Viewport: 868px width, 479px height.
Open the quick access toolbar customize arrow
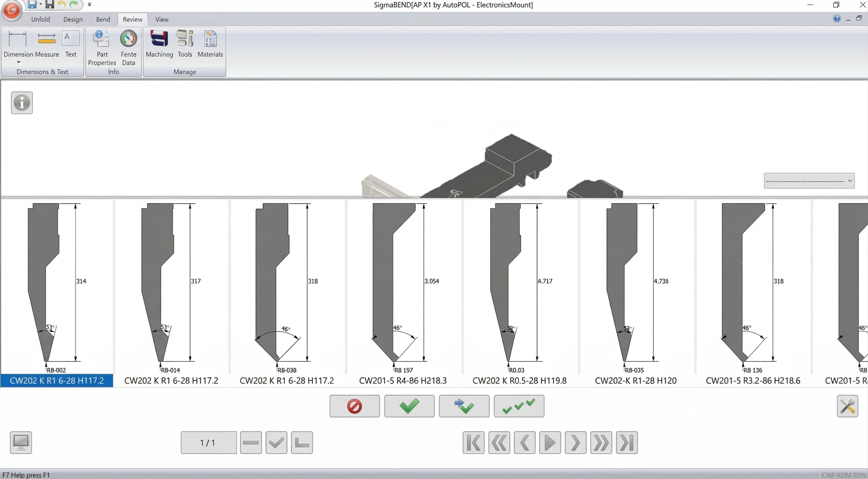click(x=89, y=4)
